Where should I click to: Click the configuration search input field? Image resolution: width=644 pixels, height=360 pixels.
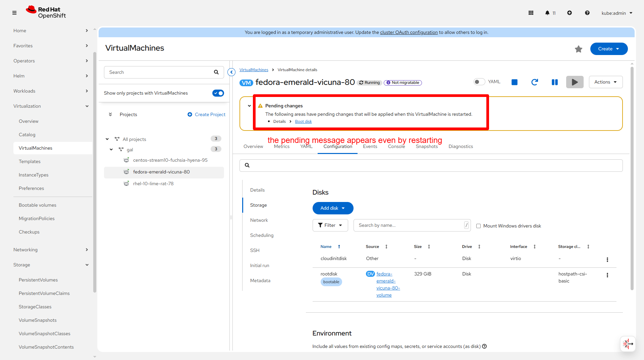pos(431,165)
